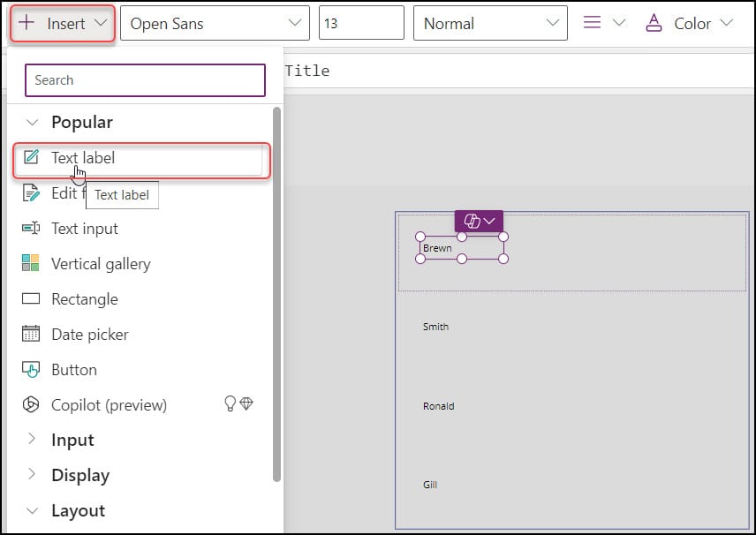Click the Text label pencil icon
Screen dimensions: 756x535
coord(31,156)
